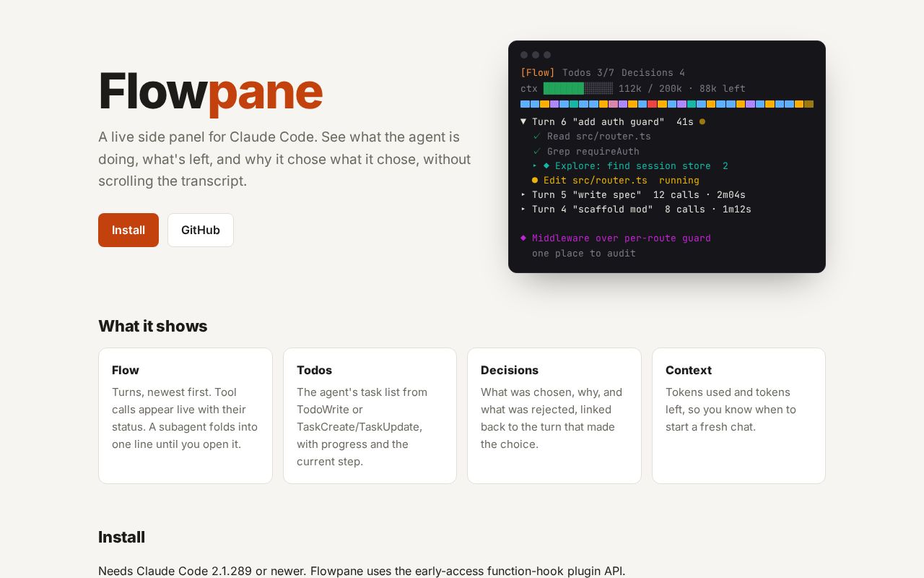The image size is (924, 578).
Task: Click the purple diamond before Middleware decision
Action: pyautogui.click(x=523, y=238)
